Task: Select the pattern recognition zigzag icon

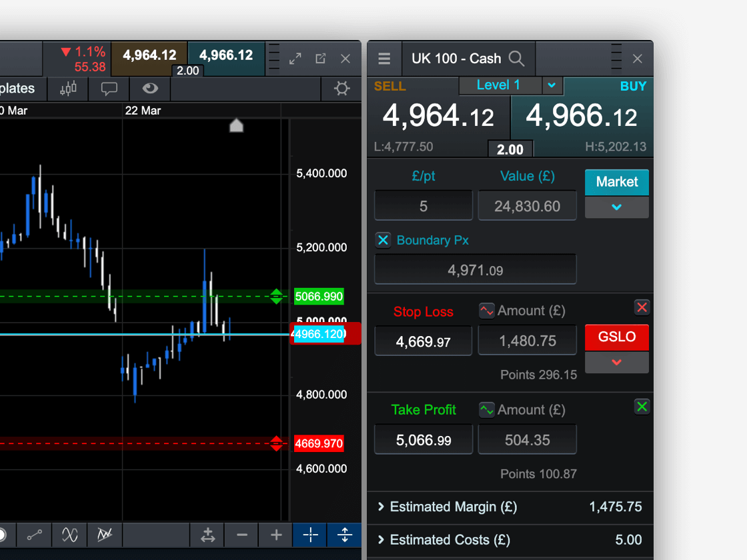Action: [x=105, y=535]
